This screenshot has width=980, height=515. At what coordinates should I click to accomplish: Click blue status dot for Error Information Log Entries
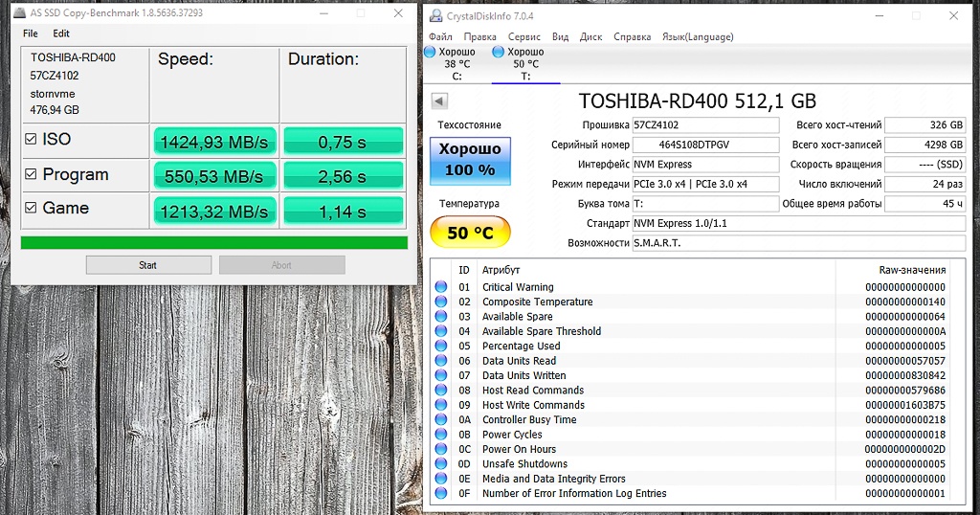(x=441, y=493)
